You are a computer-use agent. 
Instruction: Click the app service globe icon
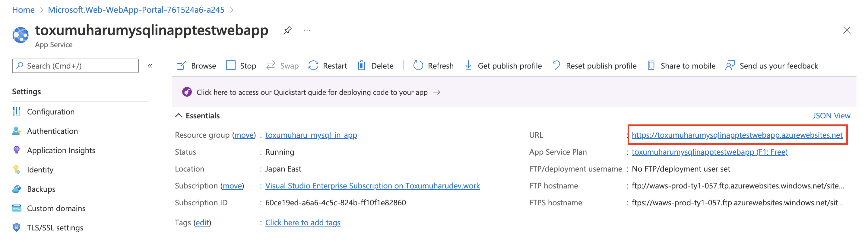(x=21, y=35)
